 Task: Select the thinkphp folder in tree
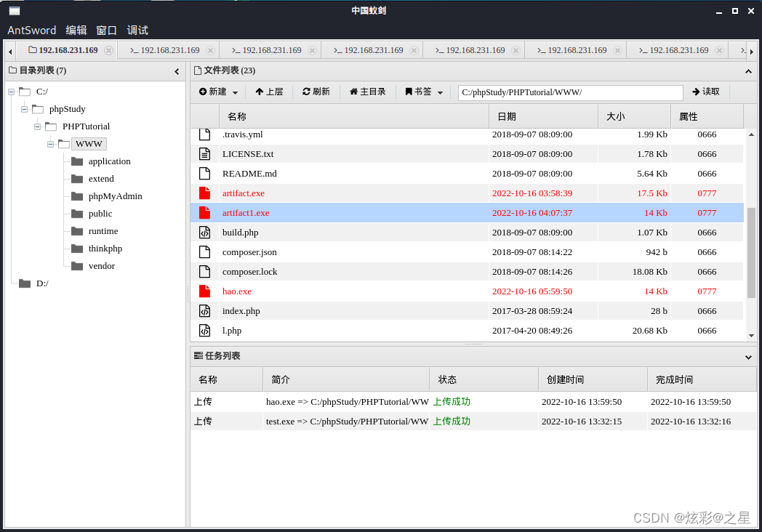105,249
